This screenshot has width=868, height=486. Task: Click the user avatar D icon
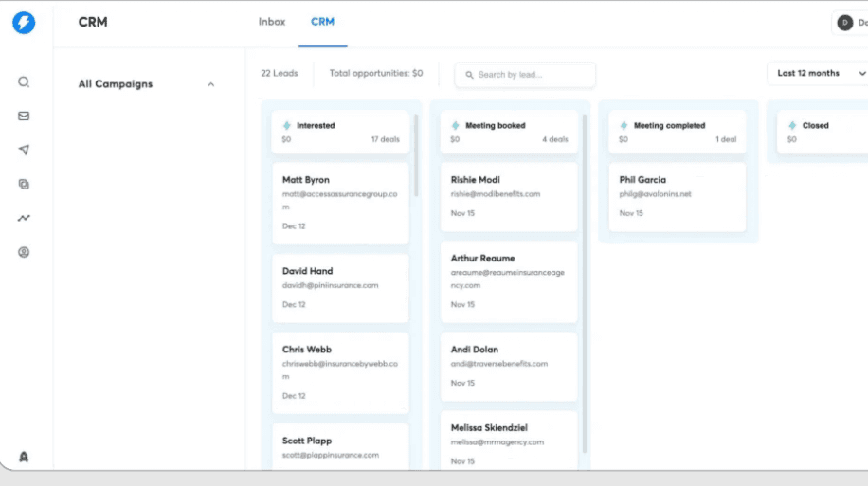pyautogui.click(x=844, y=23)
